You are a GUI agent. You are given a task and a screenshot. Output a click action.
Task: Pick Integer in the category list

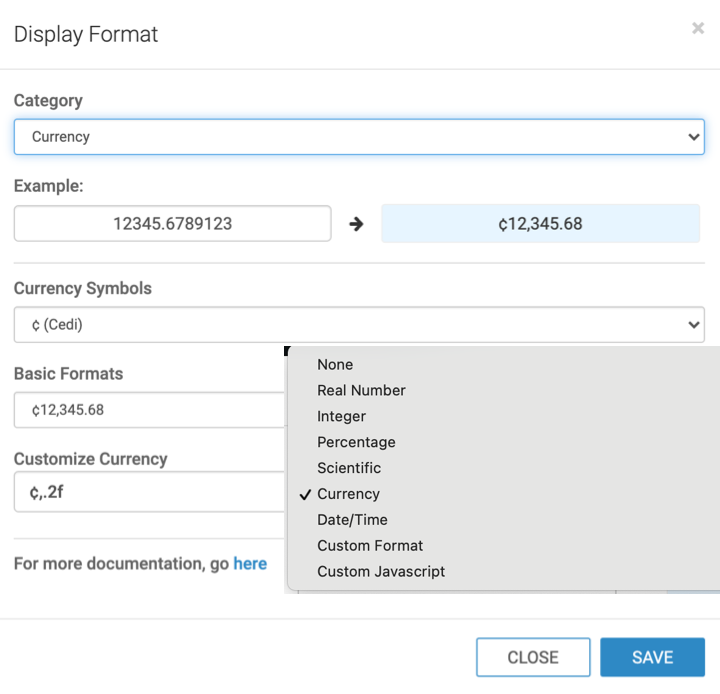(x=341, y=417)
